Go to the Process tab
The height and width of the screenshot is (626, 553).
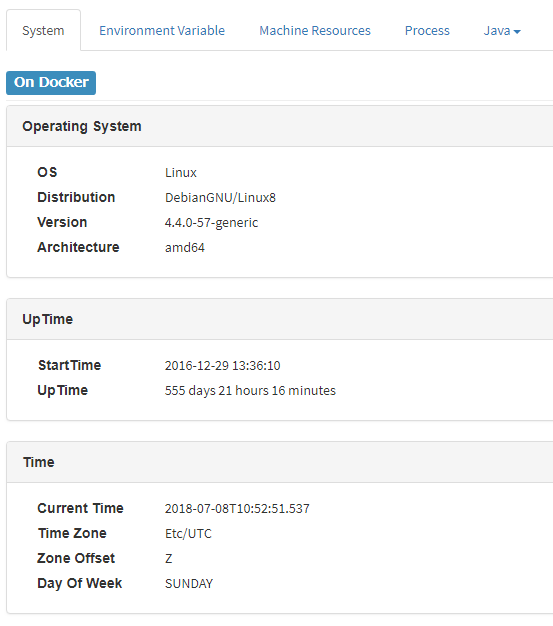pyautogui.click(x=427, y=31)
